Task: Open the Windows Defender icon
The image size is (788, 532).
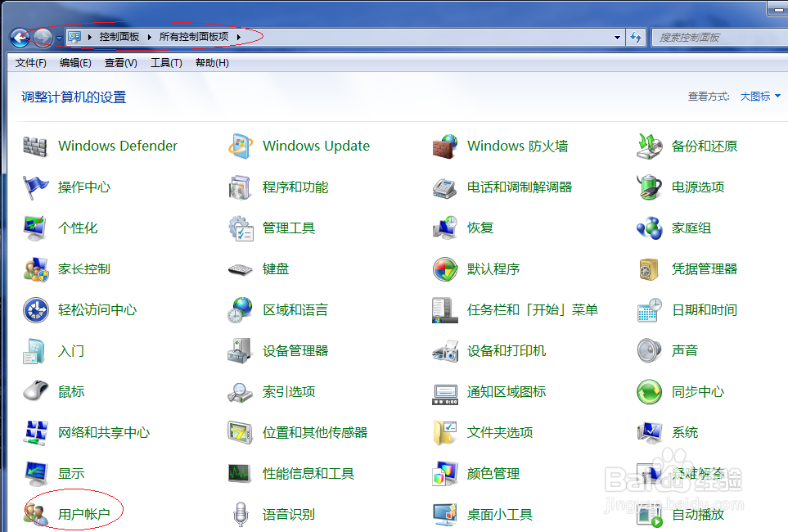Action: (x=34, y=147)
